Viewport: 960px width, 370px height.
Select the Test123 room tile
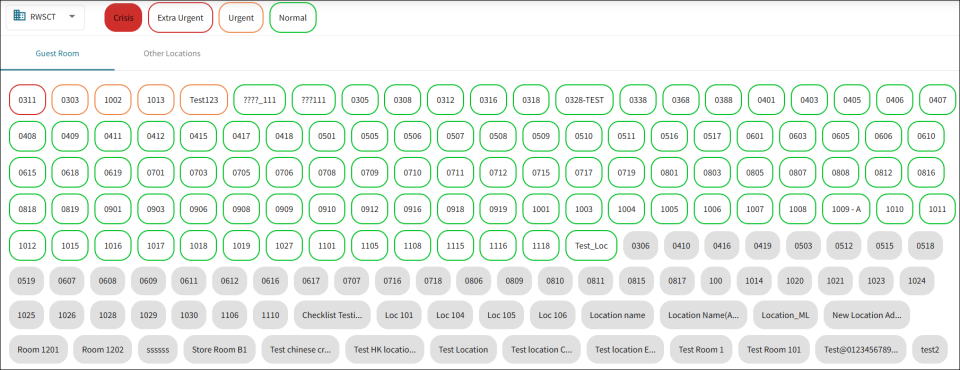tap(204, 99)
